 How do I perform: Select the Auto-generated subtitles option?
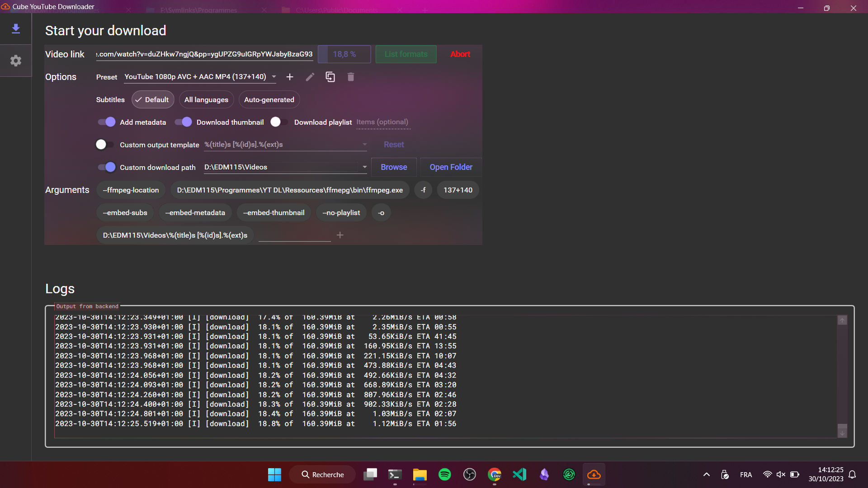(269, 99)
